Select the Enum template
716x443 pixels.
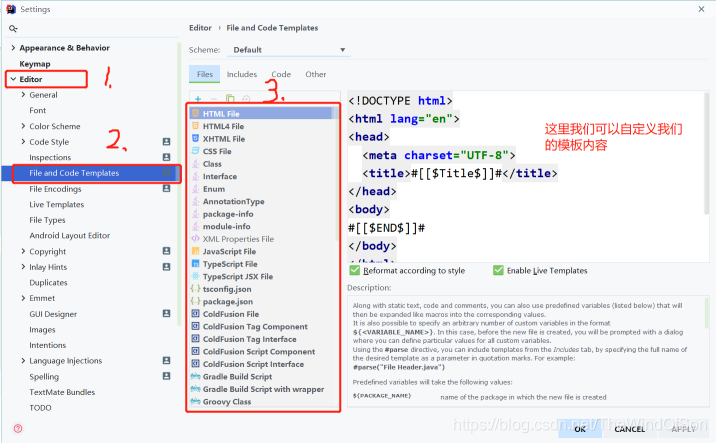tap(214, 189)
